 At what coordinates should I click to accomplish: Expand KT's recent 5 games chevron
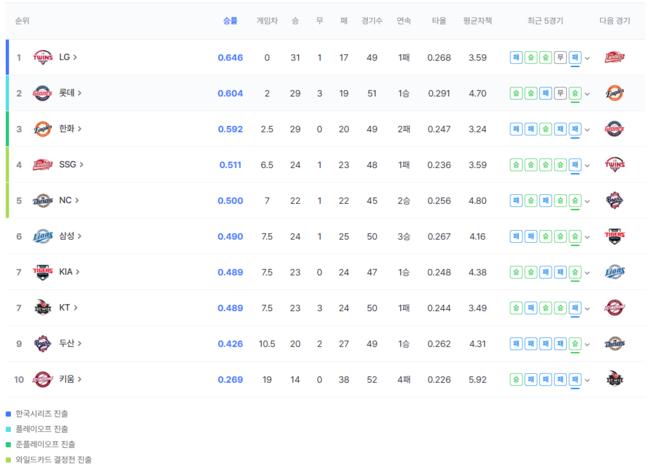pyautogui.click(x=587, y=309)
